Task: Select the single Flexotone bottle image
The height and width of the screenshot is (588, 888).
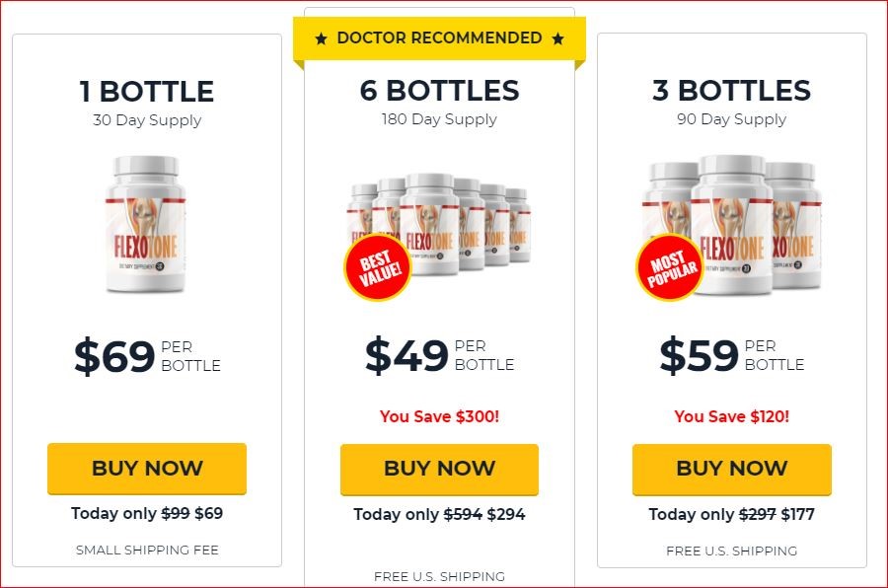Action: 146,224
